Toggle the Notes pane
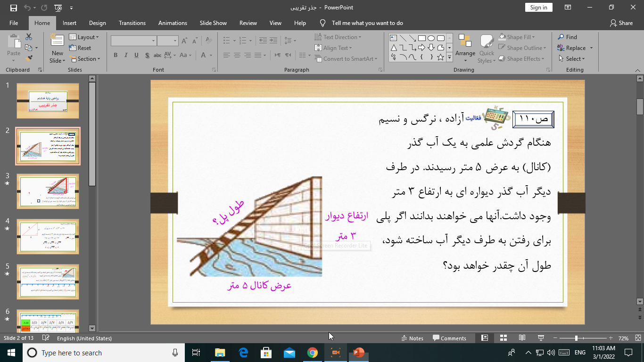 (412, 338)
